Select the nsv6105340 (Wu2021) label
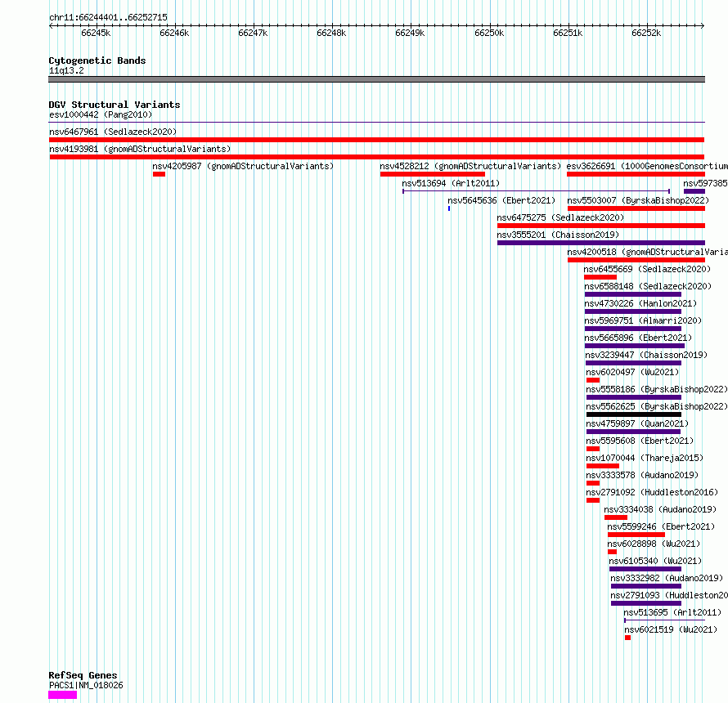Viewport: 728px width, 703px height. click(655, 561)
